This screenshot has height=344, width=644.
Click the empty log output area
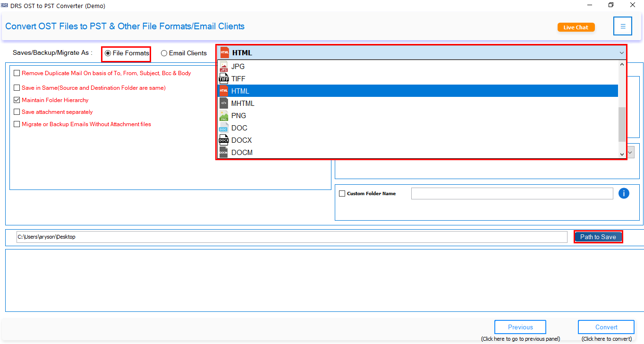pyautogui.click(x=324, y=280)
